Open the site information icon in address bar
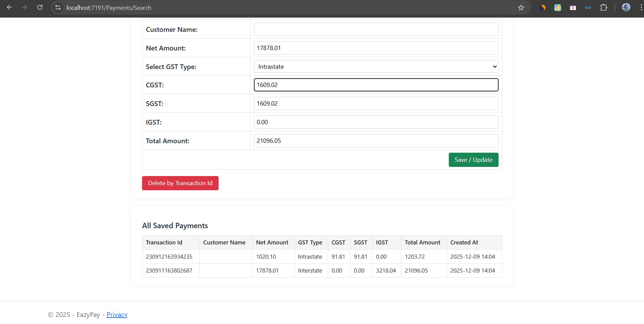 coord(58,7)
